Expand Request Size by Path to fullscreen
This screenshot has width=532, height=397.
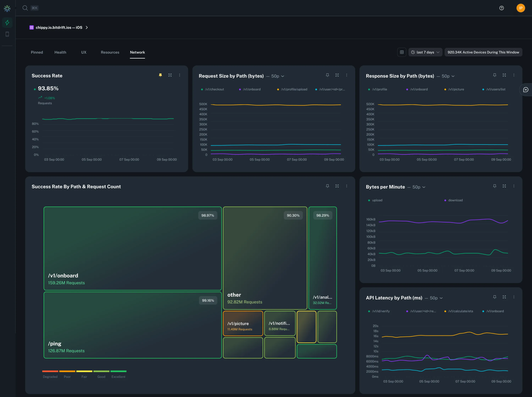(x=337, y=75)
